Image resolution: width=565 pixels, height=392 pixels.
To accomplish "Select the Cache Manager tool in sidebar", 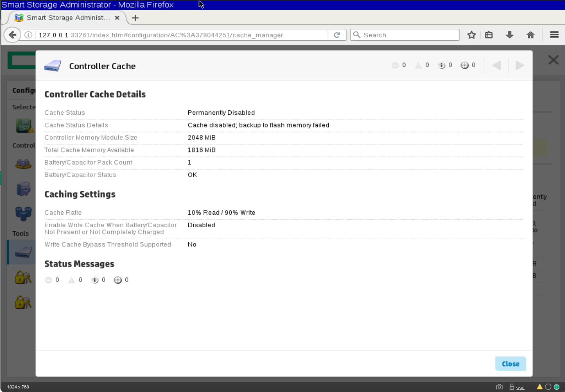I will (x=23, y=252).
